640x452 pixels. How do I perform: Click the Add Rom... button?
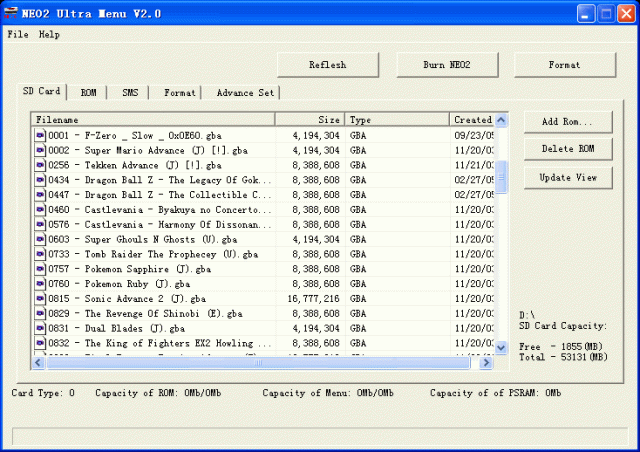tap(568, 122)
